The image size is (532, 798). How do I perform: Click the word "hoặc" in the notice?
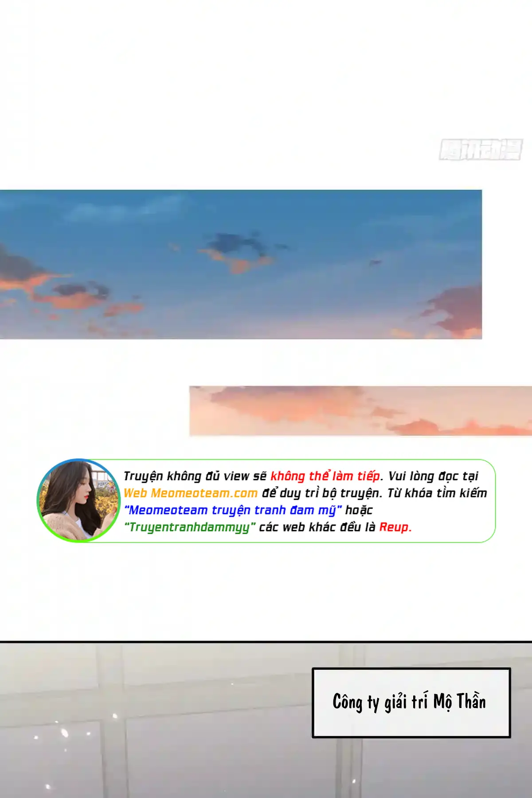point(359,510)
